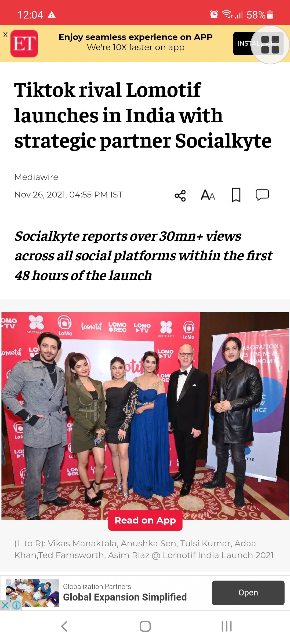Open recent apps navigation button

pos(226,626)
